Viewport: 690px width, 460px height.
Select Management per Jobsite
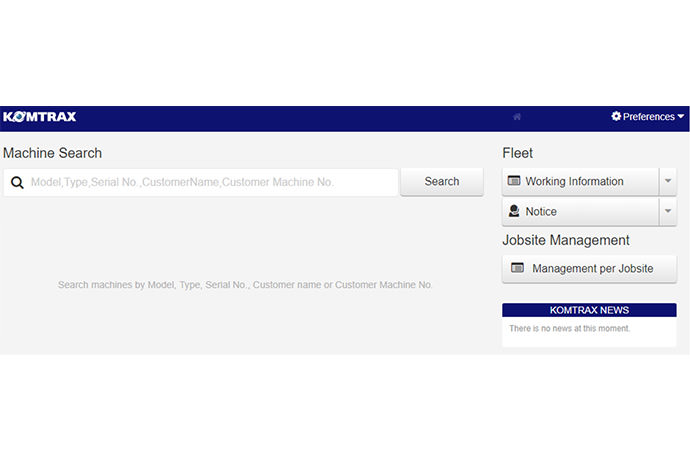click(x=592, y=268)
